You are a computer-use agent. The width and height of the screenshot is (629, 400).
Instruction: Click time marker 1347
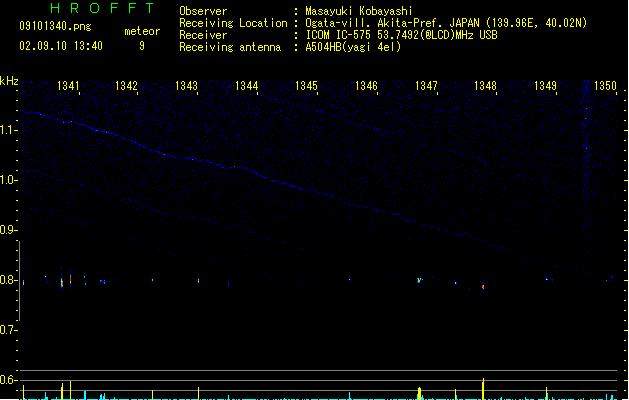[x=426, y=86]
